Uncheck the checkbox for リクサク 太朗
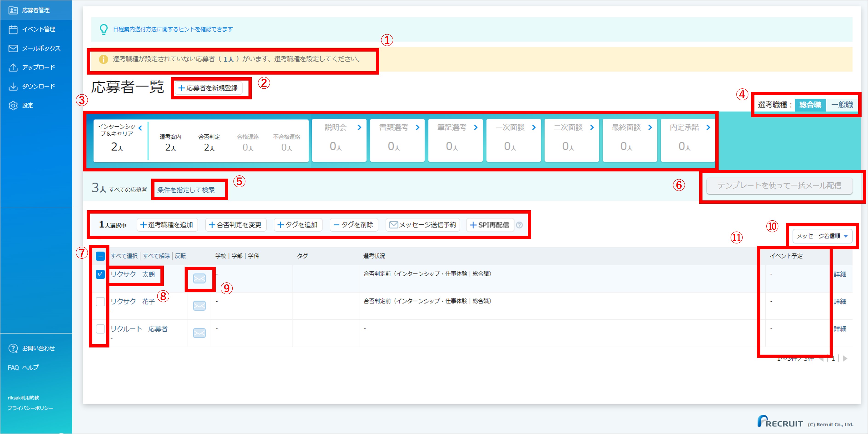The width and height of the screenshot is (868, 434). pos(100,274)
